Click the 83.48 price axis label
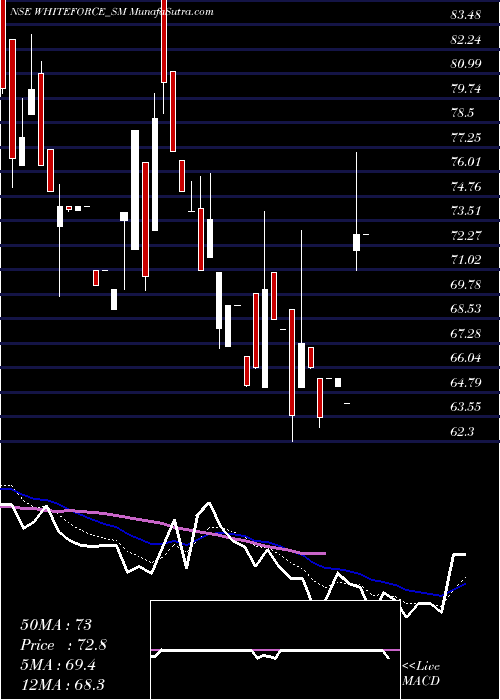 point(466,15)
